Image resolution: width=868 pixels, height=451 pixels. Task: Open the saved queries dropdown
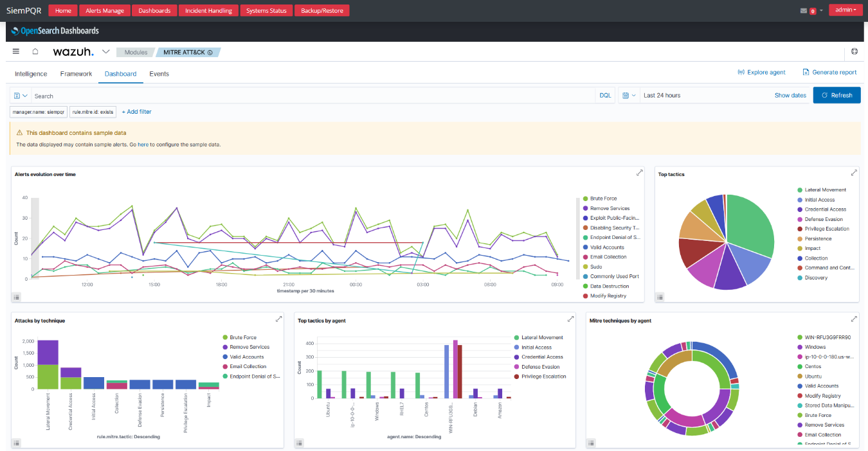pyautogui.click(x=21, y=96)
